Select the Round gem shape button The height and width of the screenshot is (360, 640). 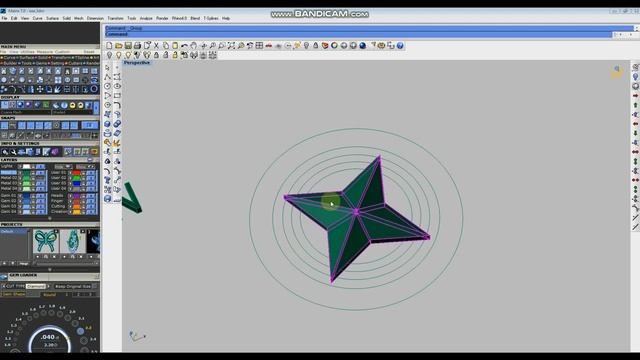click(x=49, y=294)
